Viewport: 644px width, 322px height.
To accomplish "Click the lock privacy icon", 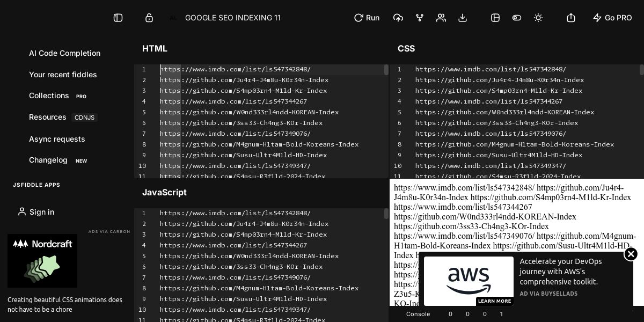I will coord(149,18).
